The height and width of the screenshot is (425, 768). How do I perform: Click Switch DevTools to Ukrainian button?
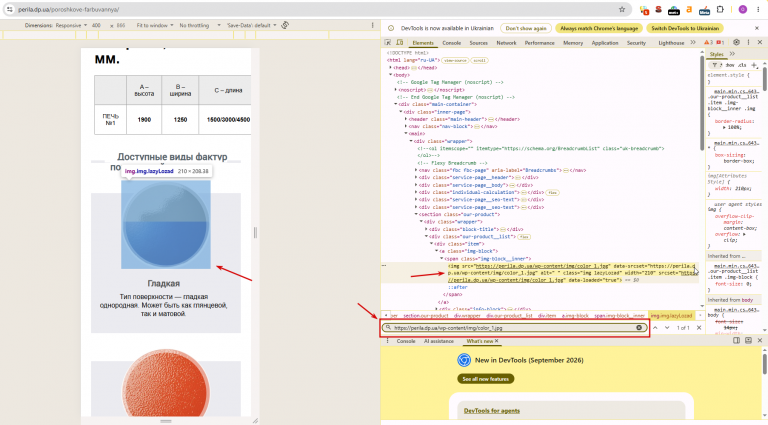point(685,28)
